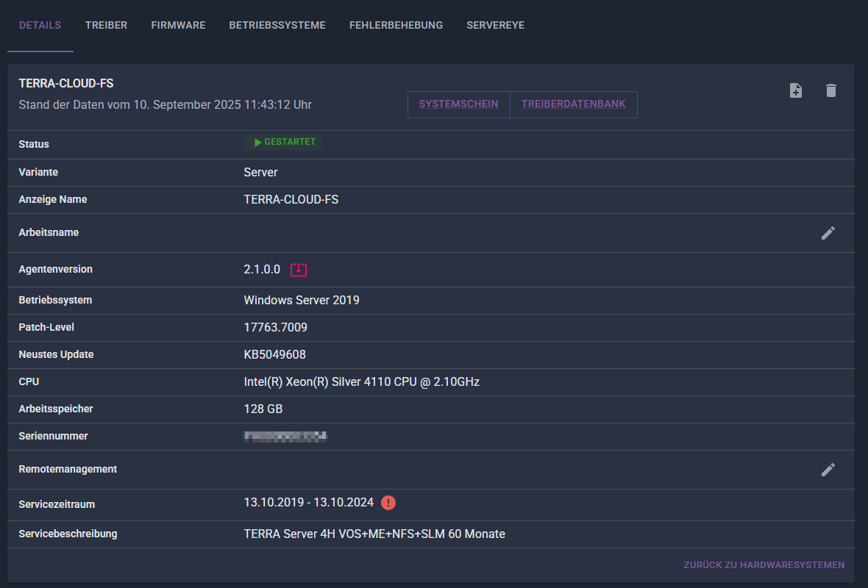
Task: Click the Windows Server 2019 value
Action: coord(302,301)
